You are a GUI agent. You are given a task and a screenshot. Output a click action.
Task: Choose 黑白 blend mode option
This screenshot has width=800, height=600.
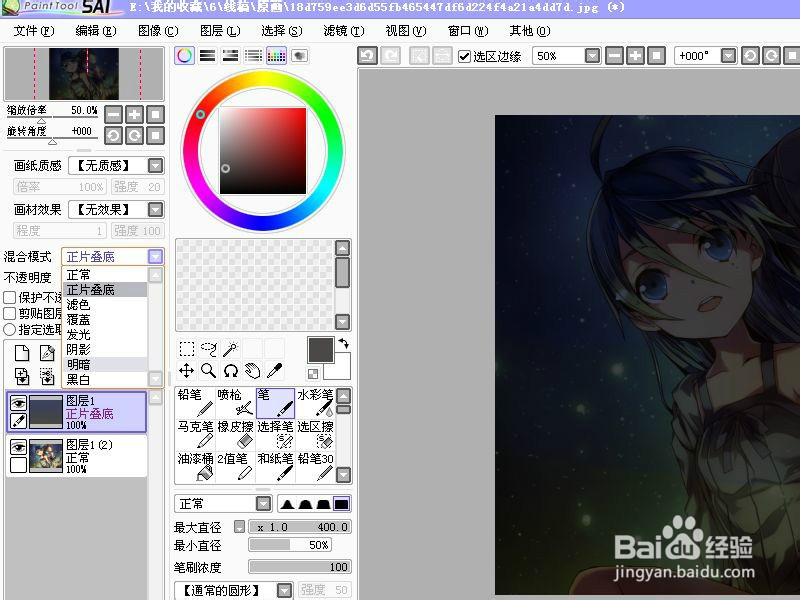105,380
